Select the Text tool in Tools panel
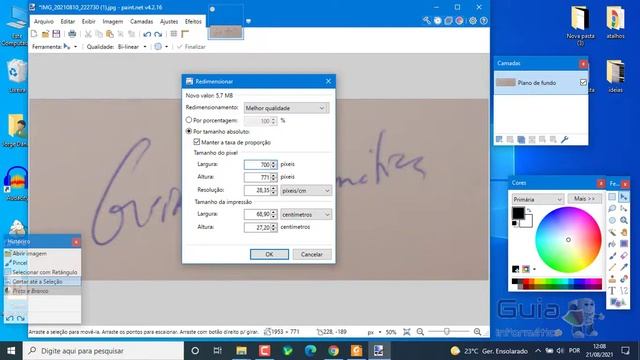640x360 pixels. click(x=612, y=291)
